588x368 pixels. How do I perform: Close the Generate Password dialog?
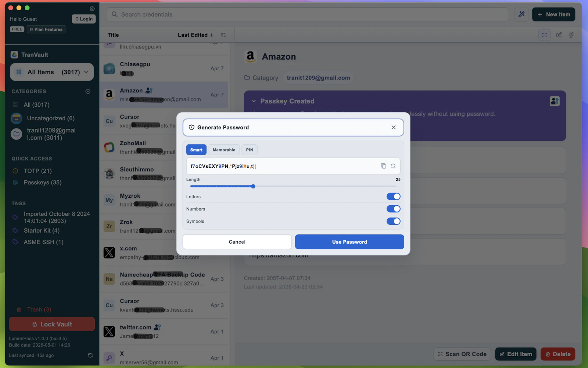pyautogui.click(x=394, y=127)
